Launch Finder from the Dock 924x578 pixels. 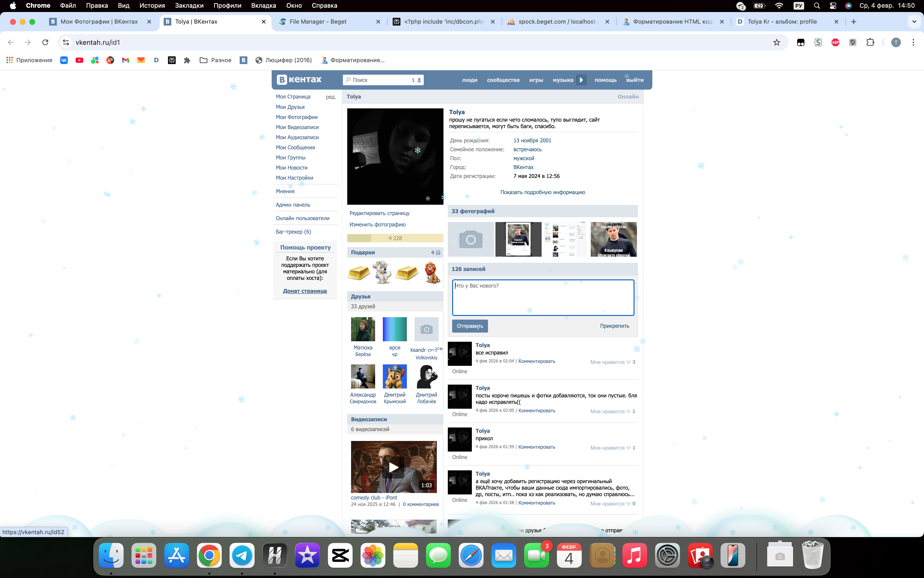[111, 555]
